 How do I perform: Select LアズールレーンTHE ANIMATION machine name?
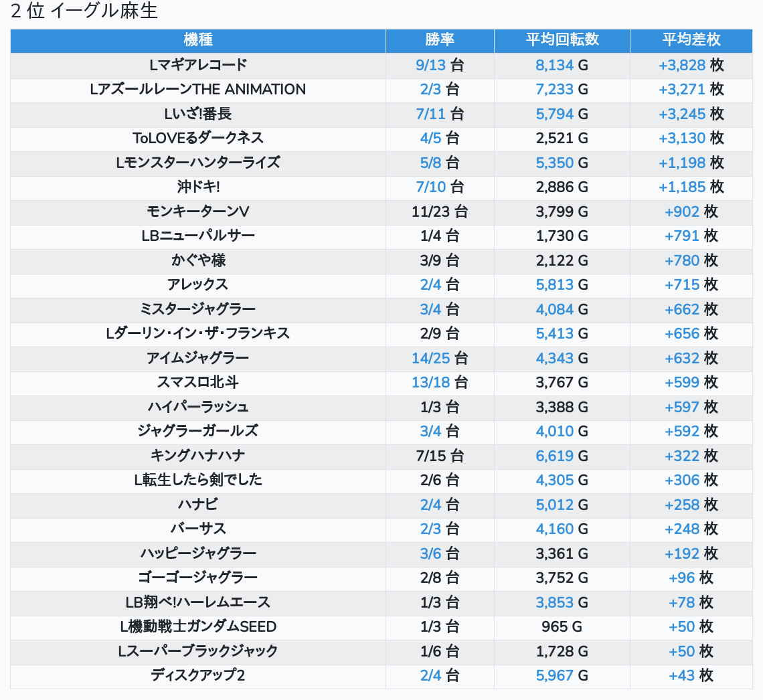point(198,90)
